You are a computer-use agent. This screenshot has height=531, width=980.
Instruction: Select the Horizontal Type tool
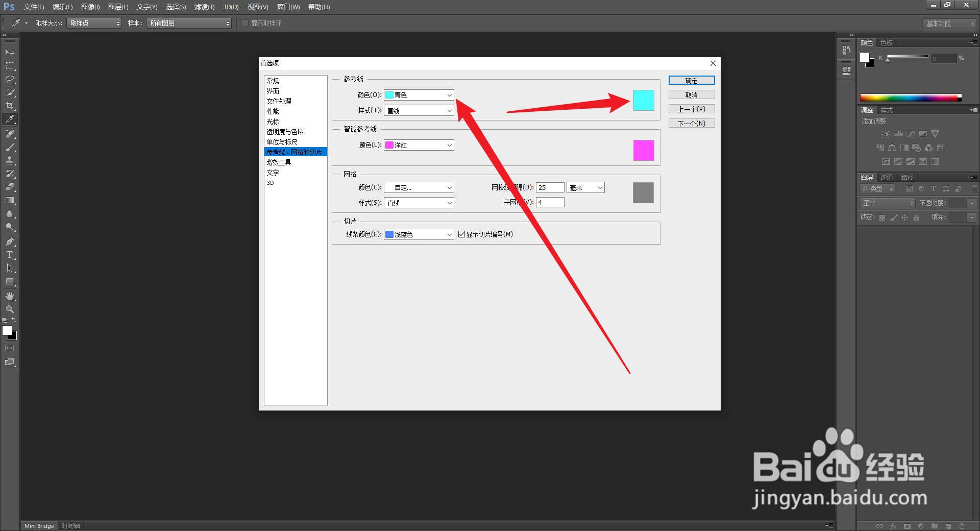pos(10,255)
